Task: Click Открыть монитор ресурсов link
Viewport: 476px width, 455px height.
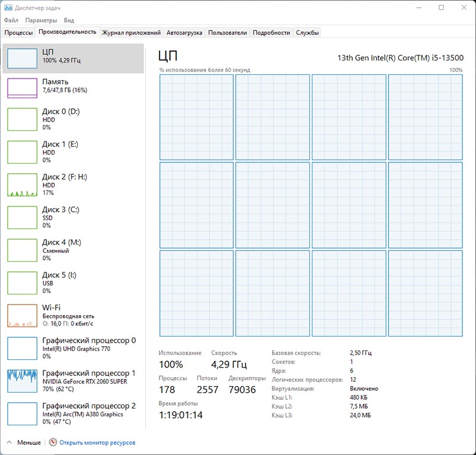Action: coord(97,443)
